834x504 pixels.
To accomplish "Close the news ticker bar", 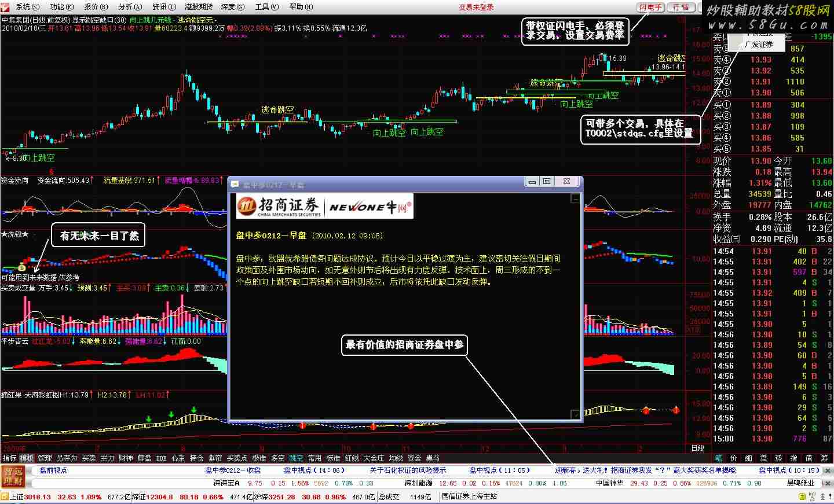I will click(x=827, y=470).
